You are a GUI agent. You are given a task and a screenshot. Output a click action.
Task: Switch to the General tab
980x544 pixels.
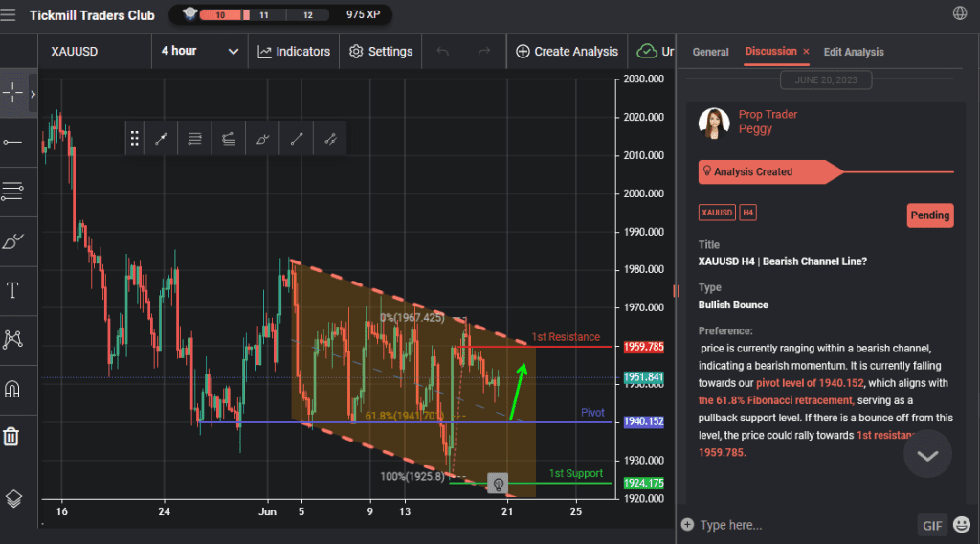click(x=711, y=52)
